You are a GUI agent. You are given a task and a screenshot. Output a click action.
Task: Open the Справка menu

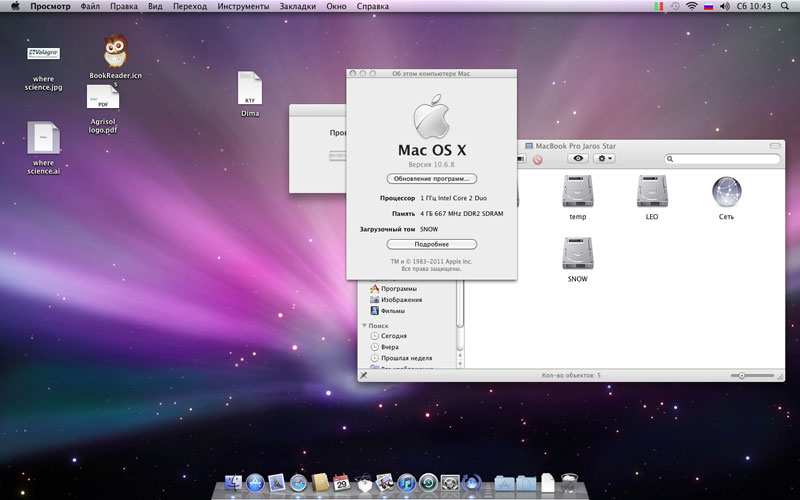coord(372,6)
